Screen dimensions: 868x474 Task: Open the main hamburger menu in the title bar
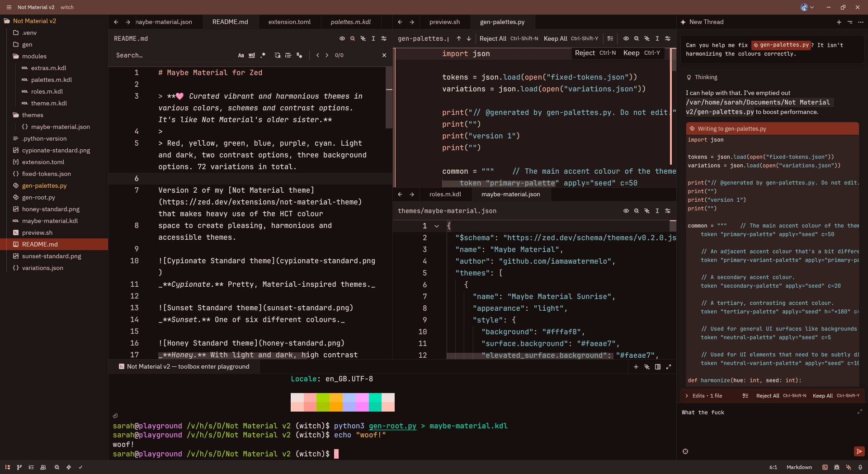(9, 7)
